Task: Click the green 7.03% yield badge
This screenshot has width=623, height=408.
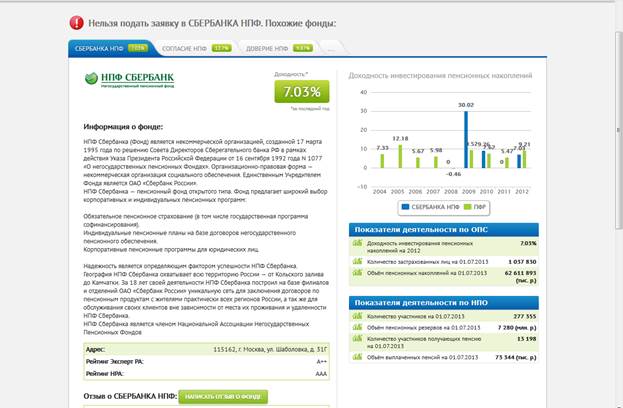Action: (x=302, y=92)
